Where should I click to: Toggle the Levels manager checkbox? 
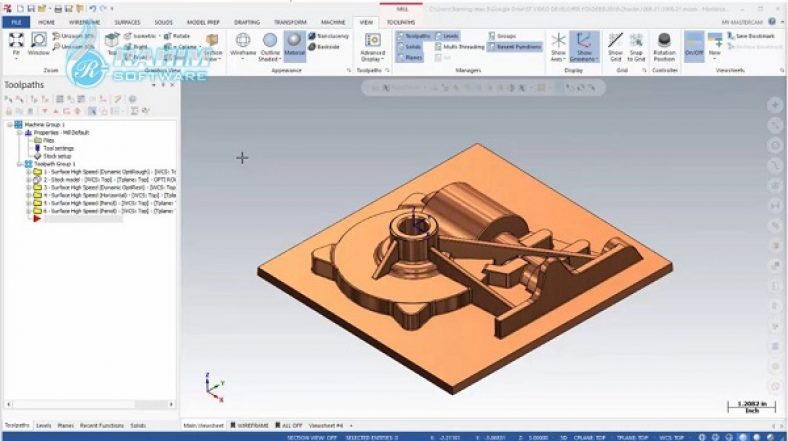(447, 36)
